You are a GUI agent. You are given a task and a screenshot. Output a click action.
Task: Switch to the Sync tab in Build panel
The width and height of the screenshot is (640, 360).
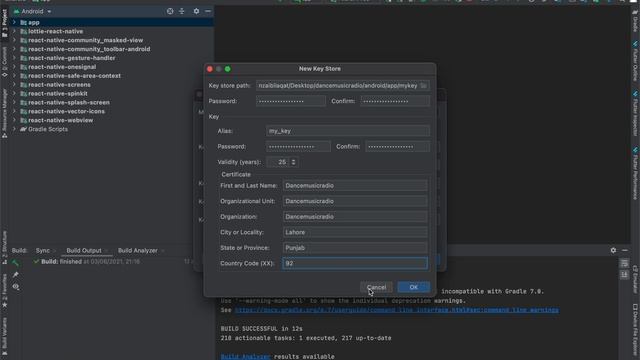43,251
